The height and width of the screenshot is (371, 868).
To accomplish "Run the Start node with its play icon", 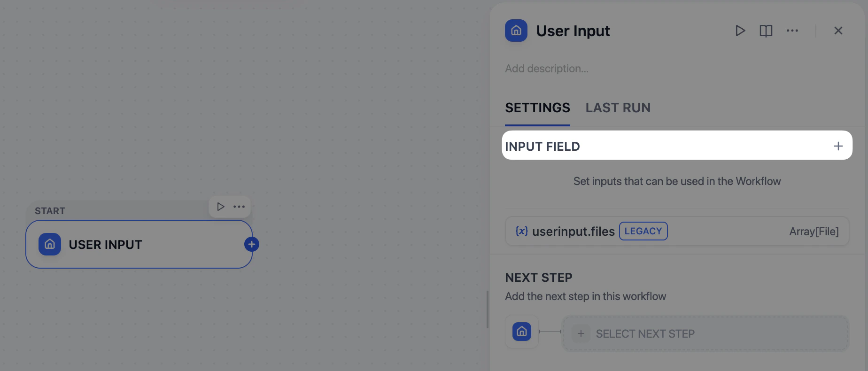I will click(220, 207).
